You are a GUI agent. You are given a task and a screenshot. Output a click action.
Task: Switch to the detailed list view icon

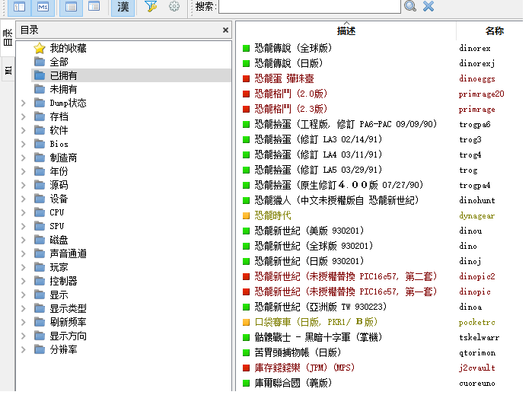71,7
